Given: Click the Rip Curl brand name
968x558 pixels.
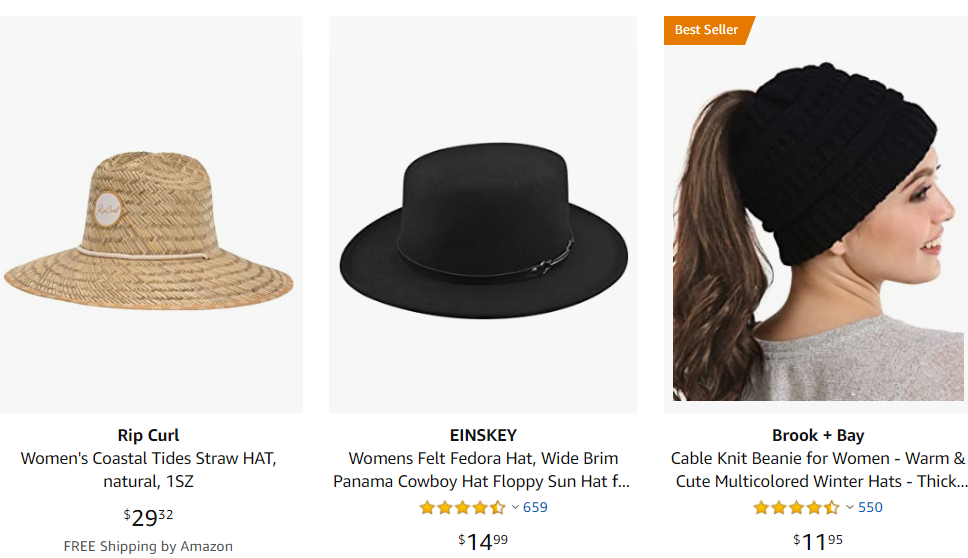Looking at the screenshot, I should (x=149, y=435).
